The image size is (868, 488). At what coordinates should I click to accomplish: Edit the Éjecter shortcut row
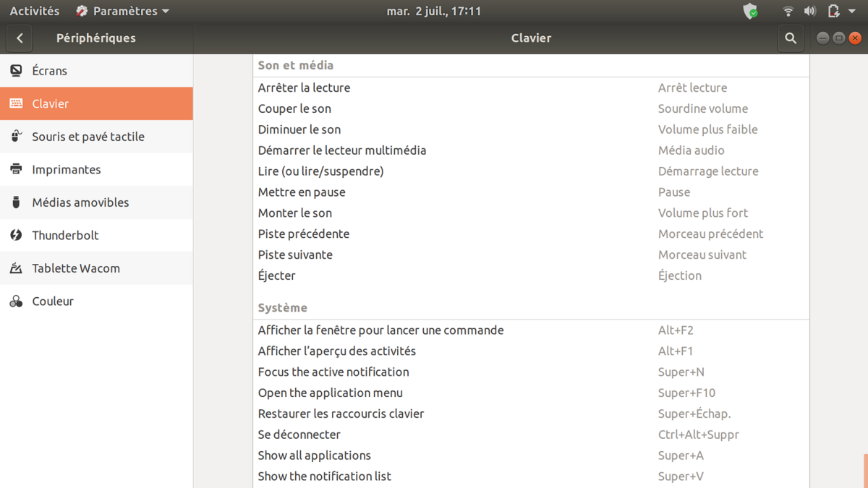click(x=531, y=276)
